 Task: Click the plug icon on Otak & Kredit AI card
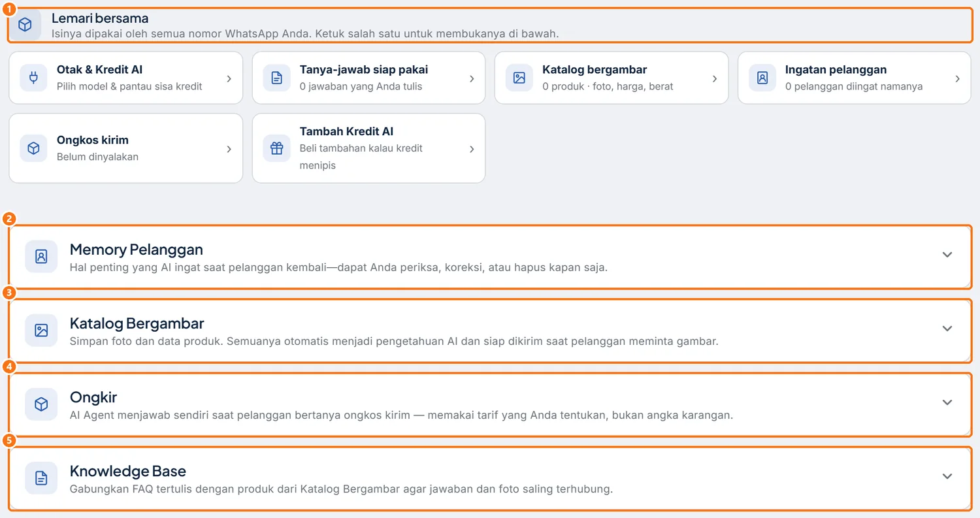click(33, 78)
